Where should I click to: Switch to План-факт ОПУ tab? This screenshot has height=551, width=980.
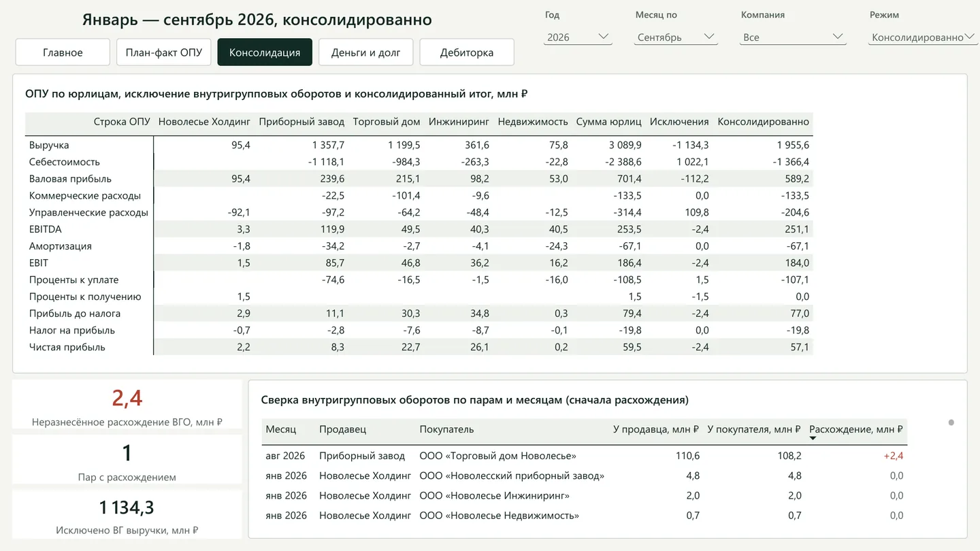pos(164,52)
